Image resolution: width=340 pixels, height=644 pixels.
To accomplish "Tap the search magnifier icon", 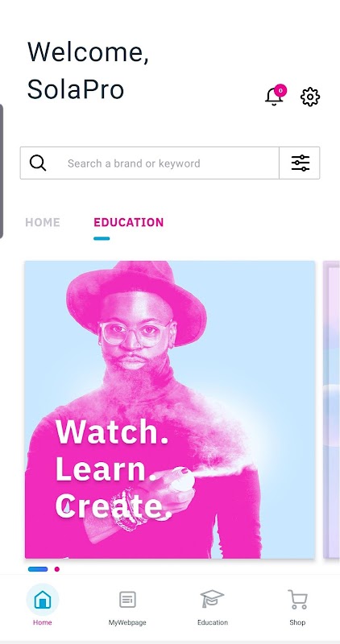I will 38,163.
